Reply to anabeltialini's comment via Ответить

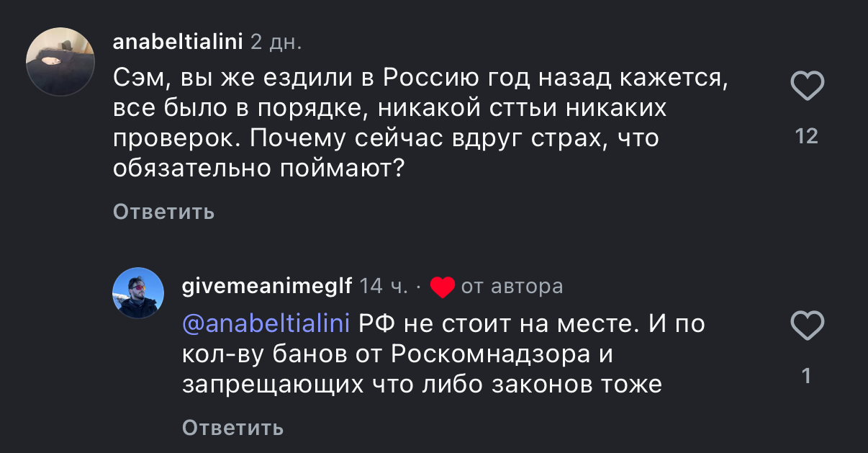click(163, 212)
